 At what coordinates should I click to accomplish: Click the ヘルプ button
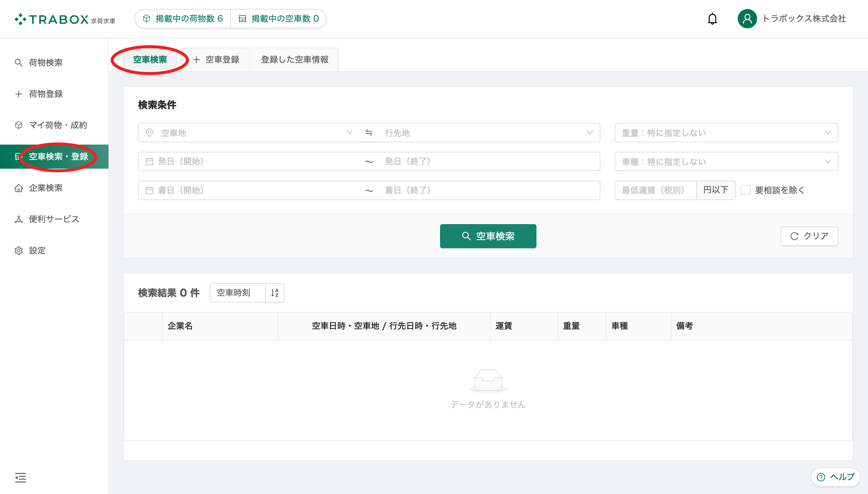(x=835, y=477)
